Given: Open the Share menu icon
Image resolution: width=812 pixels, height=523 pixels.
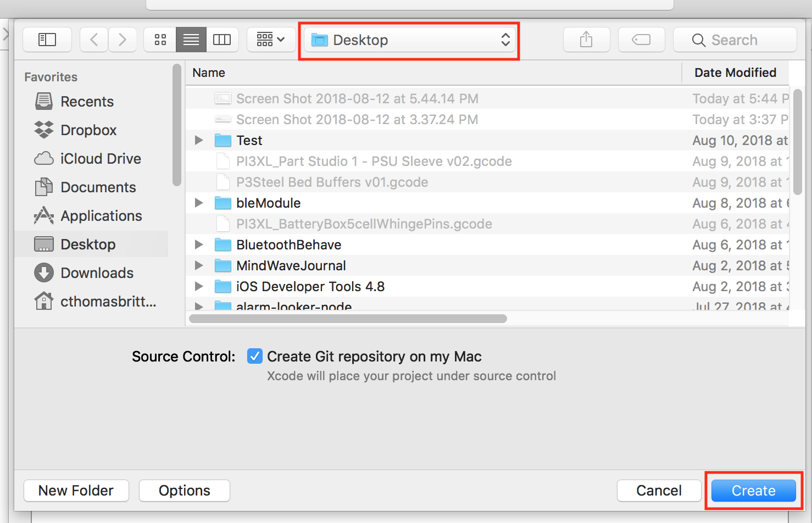Looking at the screenshot, I should pos(586,39).
